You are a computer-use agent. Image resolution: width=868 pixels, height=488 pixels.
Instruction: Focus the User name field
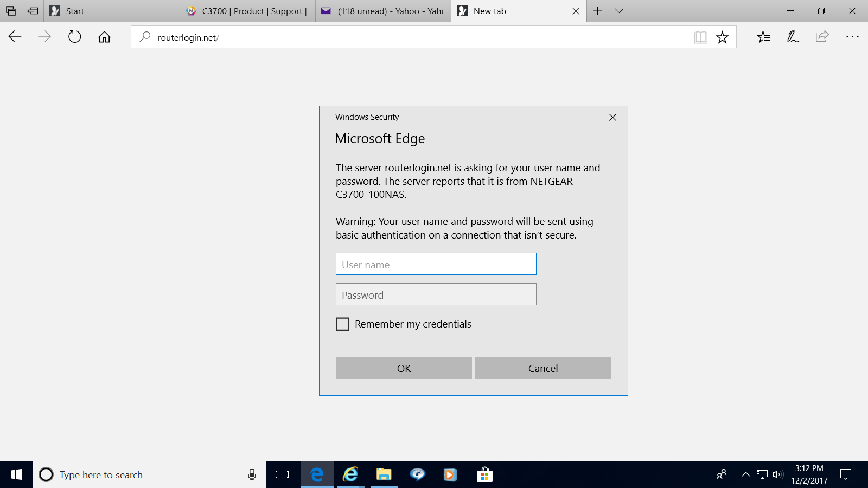pyautogui.click(x=436, y=264)
